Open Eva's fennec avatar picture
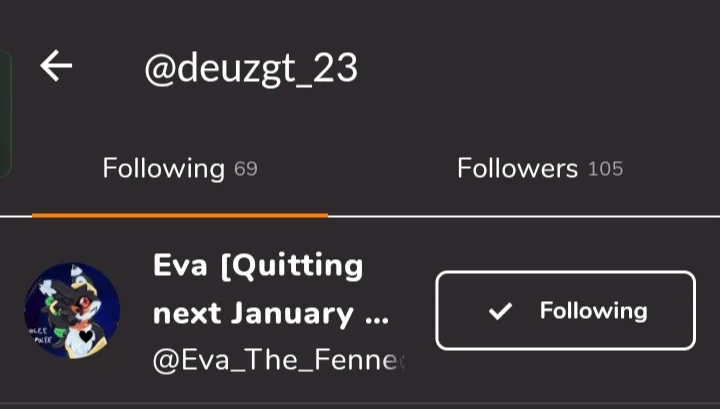 click(x=72, y=311)
